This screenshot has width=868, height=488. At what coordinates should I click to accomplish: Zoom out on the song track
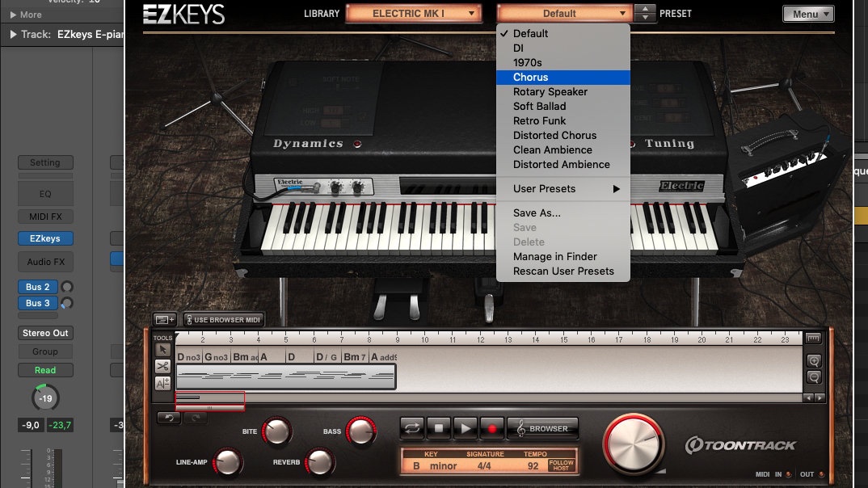pyautogui.click(x=813, y=377)
